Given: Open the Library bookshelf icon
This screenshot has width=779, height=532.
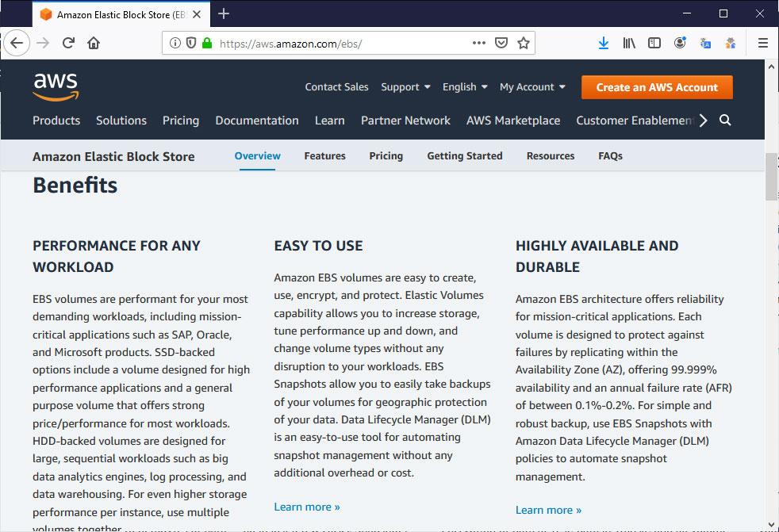Looking at the screenshot, I should point(629,44).
